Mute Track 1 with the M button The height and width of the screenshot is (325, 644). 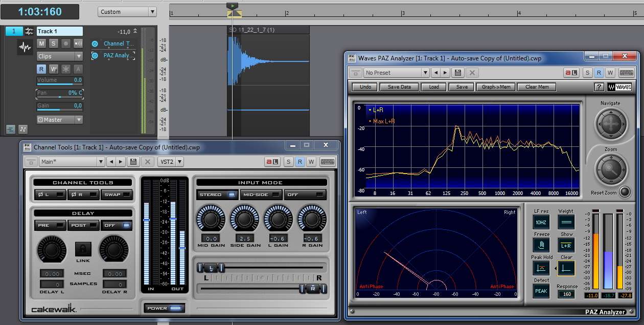[42, 44]
